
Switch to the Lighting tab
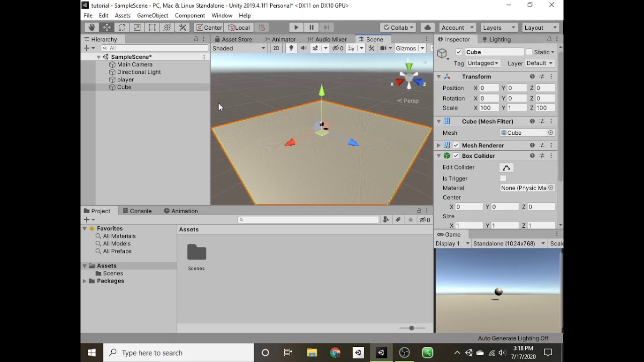click(x=496, y=39)
